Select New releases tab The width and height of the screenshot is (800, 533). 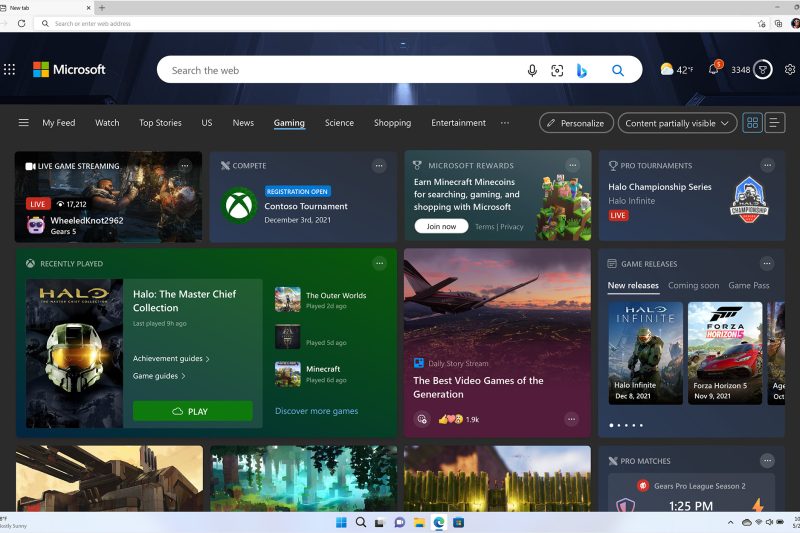633,286
